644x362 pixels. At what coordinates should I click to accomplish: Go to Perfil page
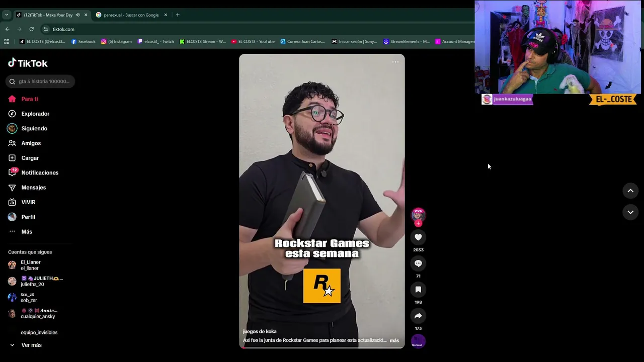click(22, 217)
